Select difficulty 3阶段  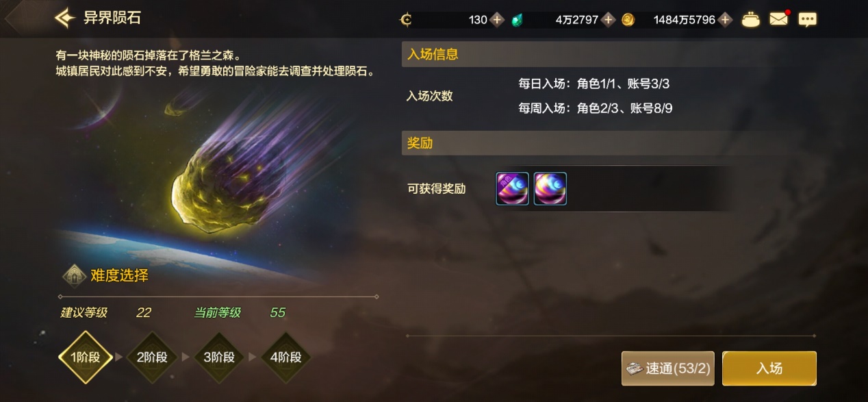[x=219, y=357]
